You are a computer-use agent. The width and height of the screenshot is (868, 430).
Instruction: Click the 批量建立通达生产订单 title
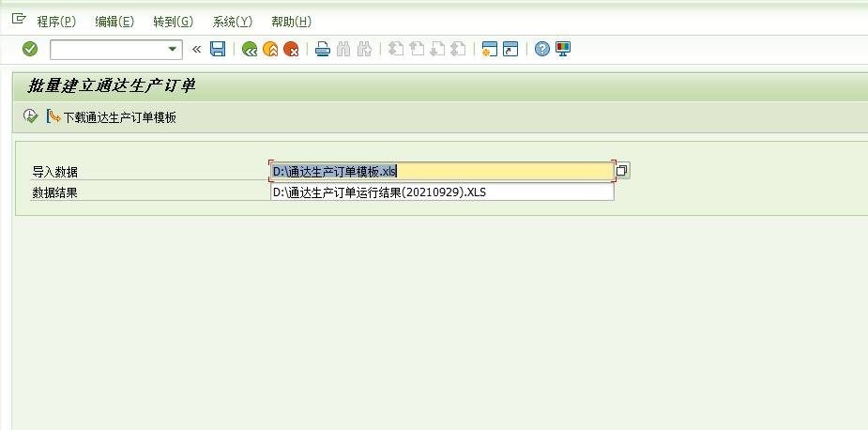112,85
